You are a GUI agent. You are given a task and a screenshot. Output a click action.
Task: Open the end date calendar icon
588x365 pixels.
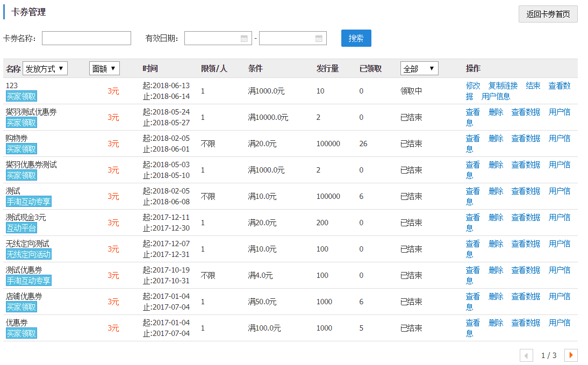[319, 38]
